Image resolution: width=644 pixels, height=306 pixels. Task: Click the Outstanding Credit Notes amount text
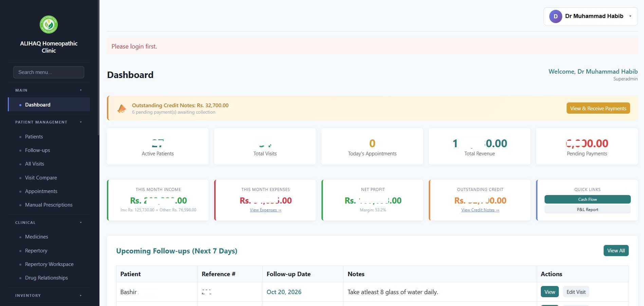(180, 106)
